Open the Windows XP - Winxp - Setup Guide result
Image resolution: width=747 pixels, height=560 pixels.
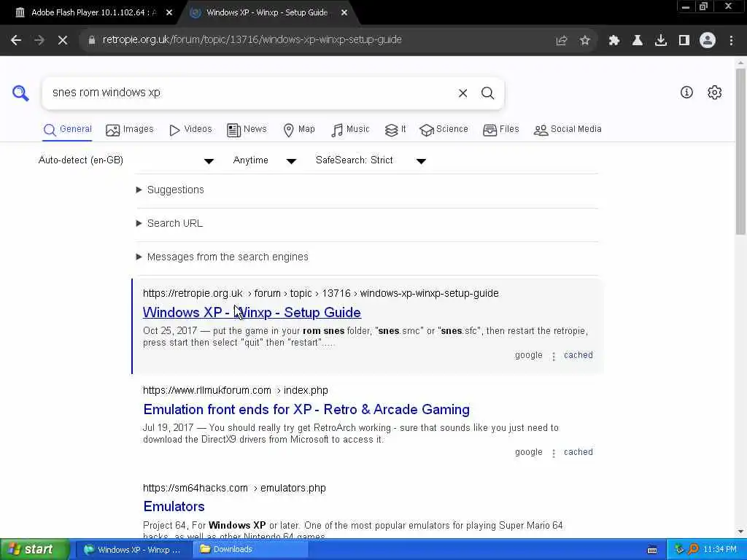252,312
